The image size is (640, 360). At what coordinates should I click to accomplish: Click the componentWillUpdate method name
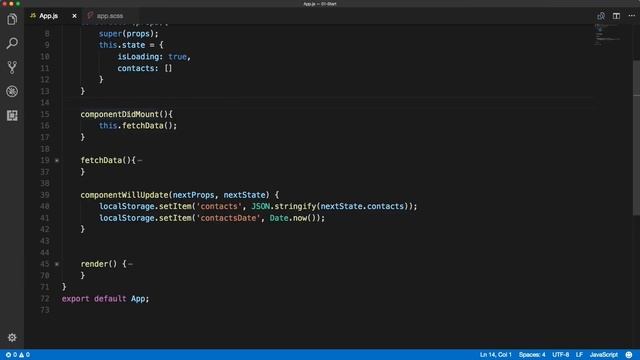pos(124,195)
